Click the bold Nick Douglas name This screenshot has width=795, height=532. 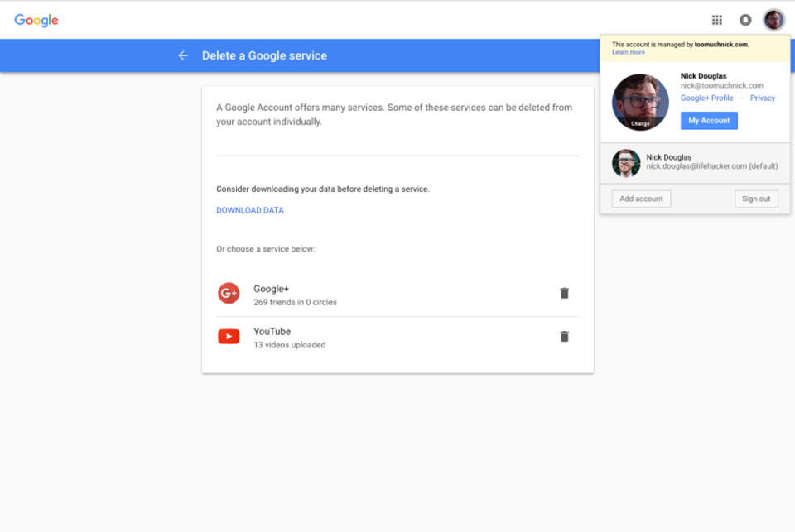703,76
